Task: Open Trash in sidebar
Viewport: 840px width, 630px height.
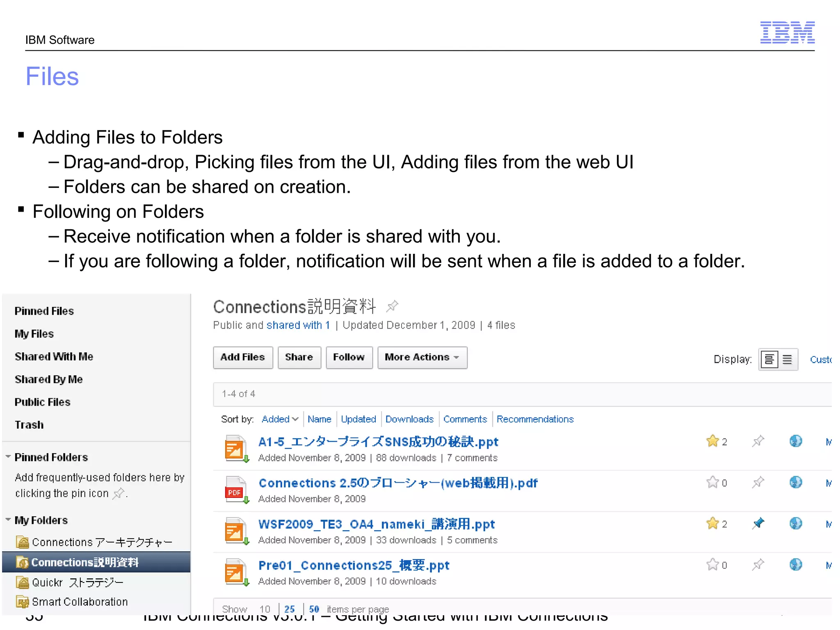Action: (29, 425)
